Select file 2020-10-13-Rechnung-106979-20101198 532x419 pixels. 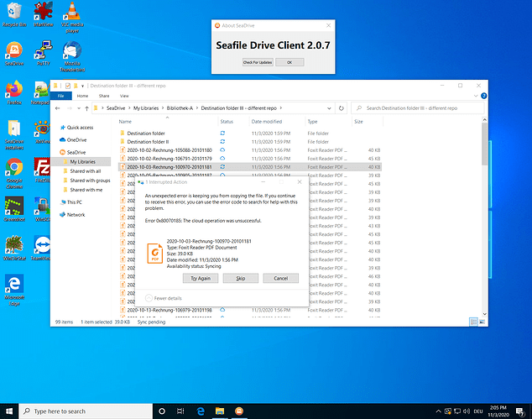click(250, 310)
